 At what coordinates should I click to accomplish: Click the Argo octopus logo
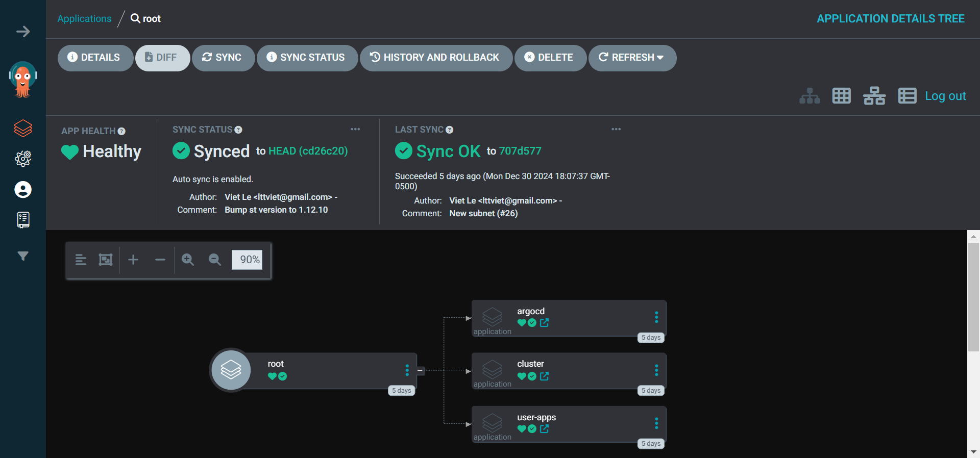pyautogui.click(x=23, y=79)
